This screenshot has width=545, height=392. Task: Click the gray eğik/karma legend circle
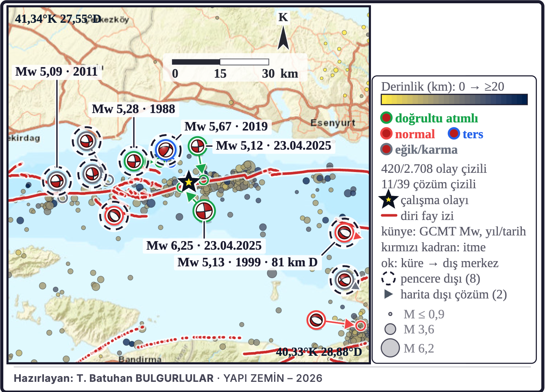(386, 150)
